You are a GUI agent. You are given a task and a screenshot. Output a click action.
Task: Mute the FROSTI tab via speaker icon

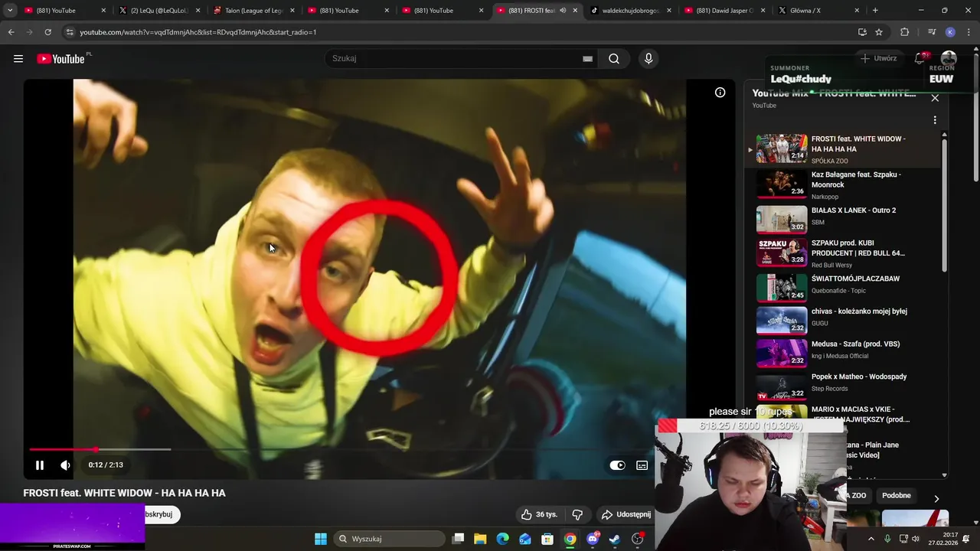point(563,11)
